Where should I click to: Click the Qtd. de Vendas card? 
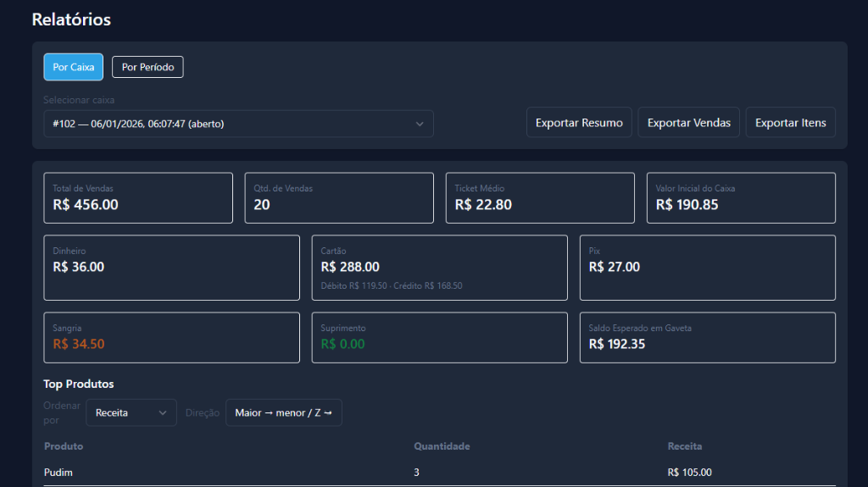339,198
